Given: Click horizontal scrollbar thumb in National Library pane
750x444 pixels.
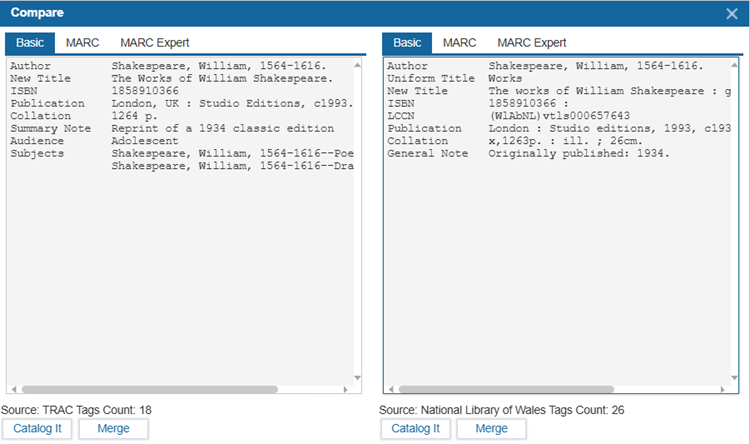Looking at the screenshot, I should 507,389.
